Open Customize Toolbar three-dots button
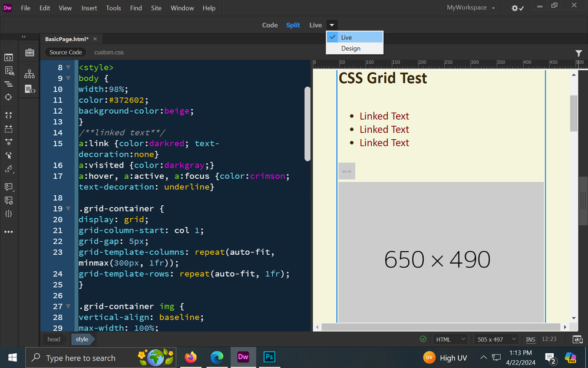The height and width of the screenshot is (368, 588). 8,232
